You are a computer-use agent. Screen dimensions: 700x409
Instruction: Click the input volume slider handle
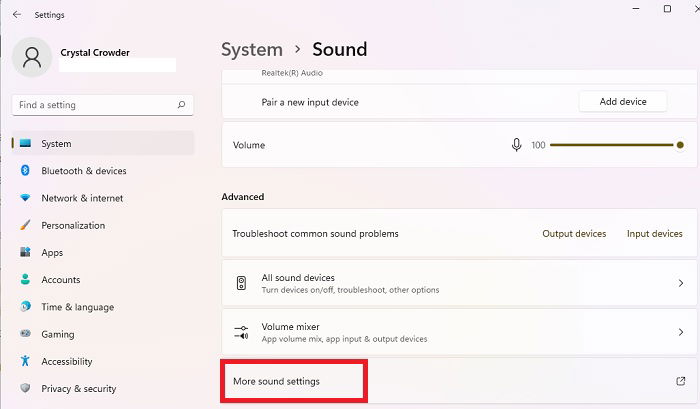click(x=680, y=145)
